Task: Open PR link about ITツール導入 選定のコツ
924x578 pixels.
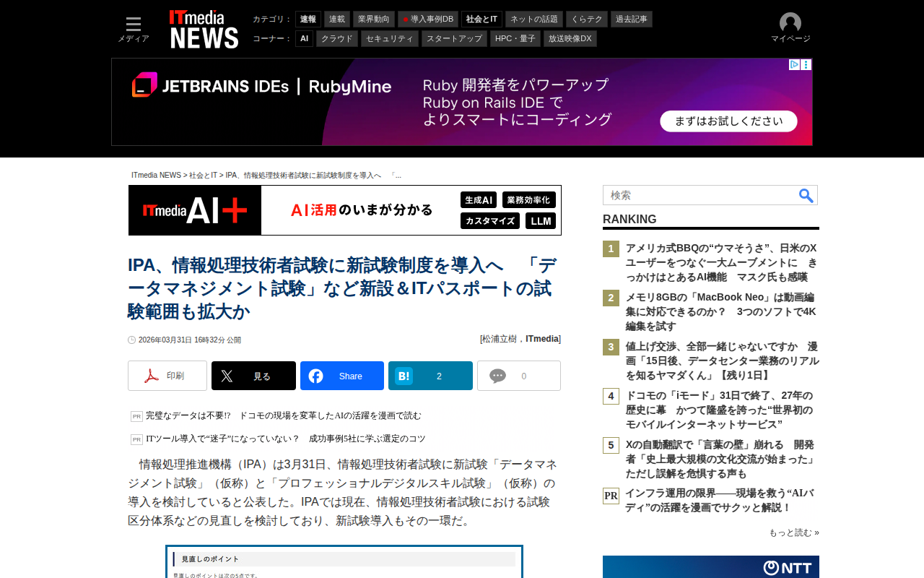Action: (286, 439)
